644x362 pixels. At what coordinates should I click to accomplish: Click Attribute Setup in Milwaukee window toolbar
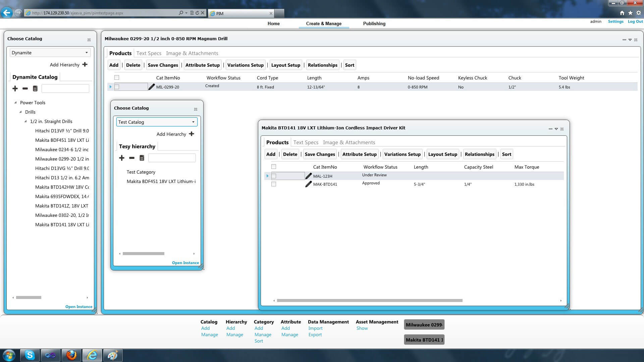203,65
